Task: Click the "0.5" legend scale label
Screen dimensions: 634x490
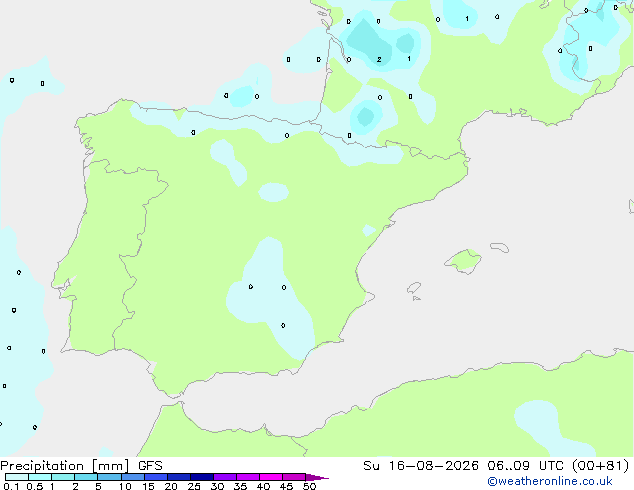Action: 35,486
